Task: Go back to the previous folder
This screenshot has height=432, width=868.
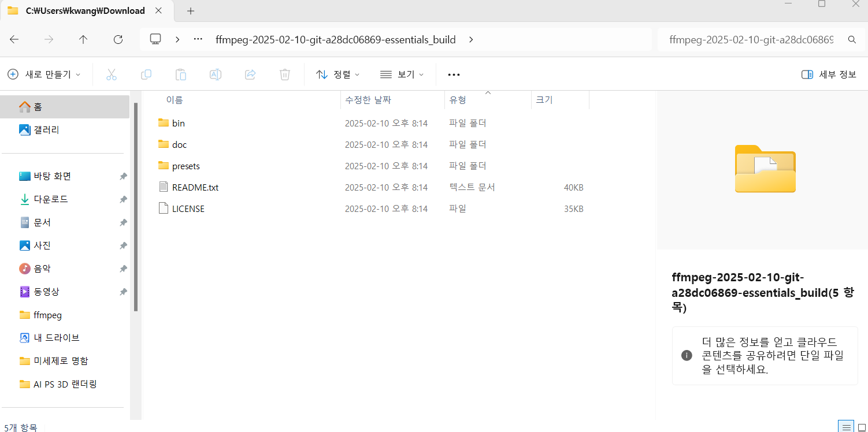Action: click(x=14, y=39)
